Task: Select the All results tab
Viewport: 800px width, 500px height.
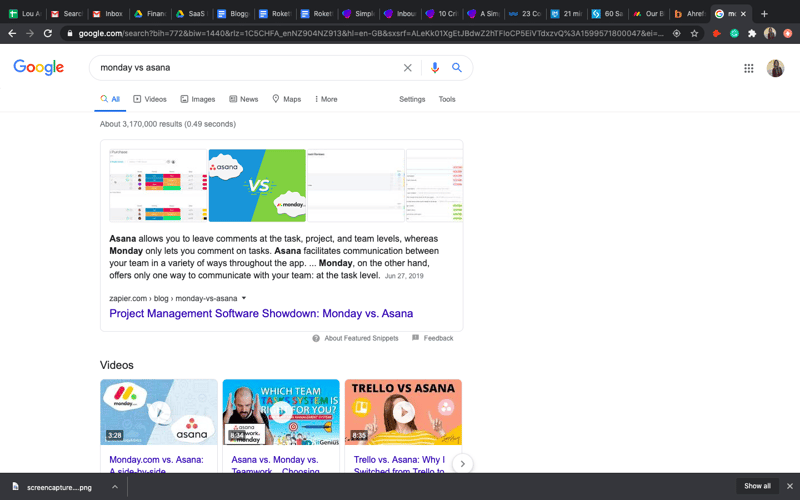Action: [110, 99]
